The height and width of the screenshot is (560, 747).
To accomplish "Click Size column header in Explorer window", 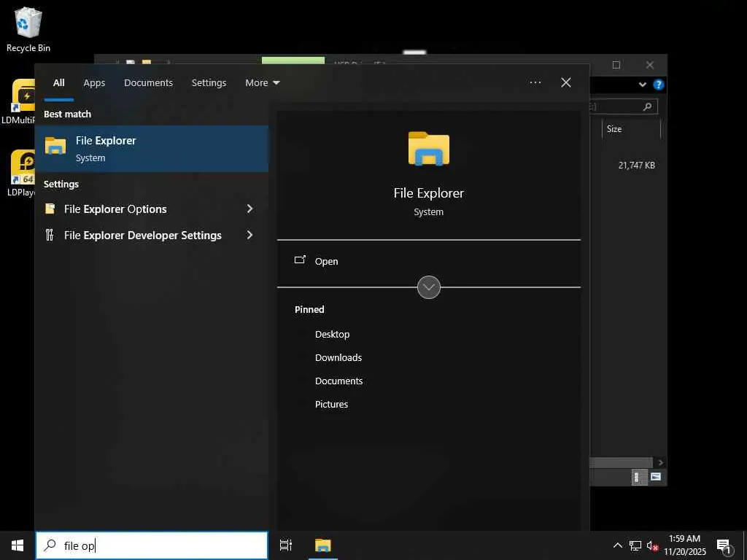I will tap(631, 129).
